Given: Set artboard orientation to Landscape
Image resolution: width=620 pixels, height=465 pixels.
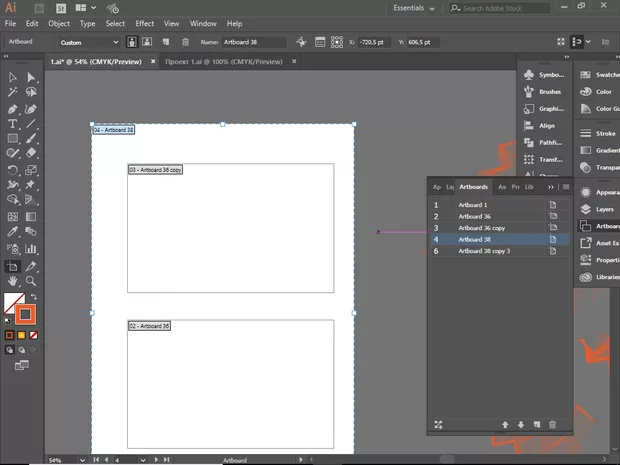Looking at the screenshot, I should [147, 42].
